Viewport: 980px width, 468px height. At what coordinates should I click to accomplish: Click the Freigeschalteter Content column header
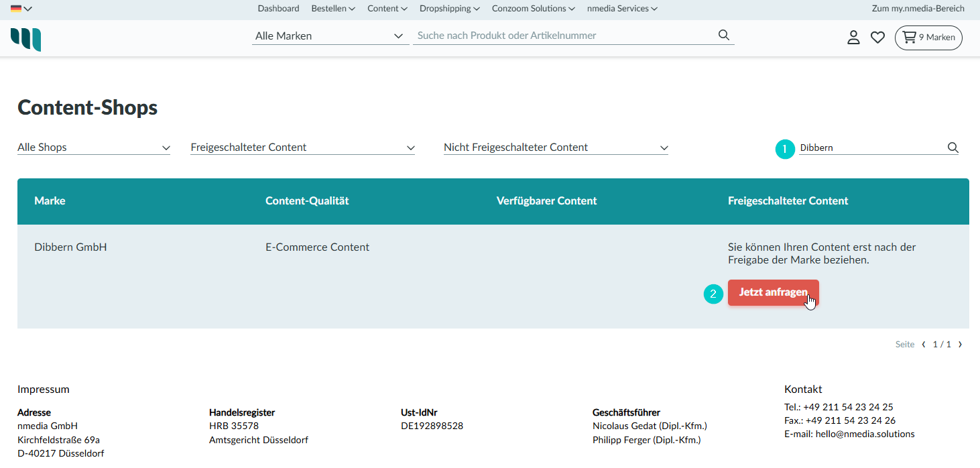click(x=788, y=201)
